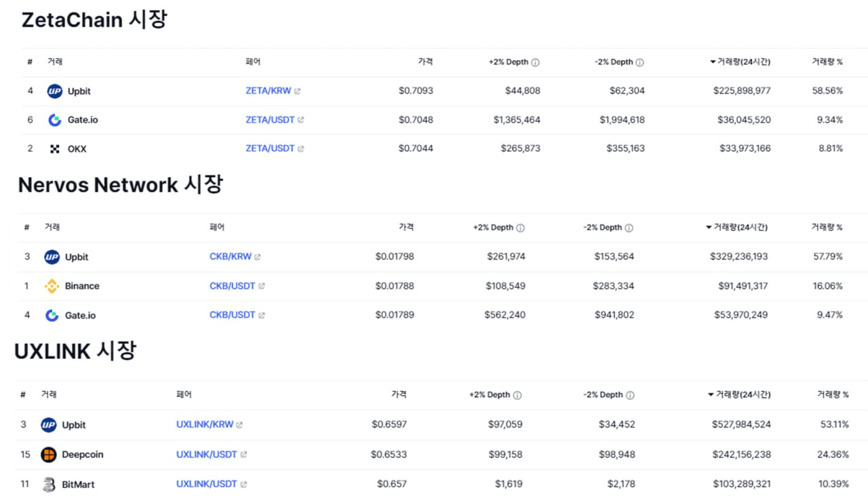Click the Upbit logo in Nervos Network table
The image size is (868, 498).
[52, 257]
